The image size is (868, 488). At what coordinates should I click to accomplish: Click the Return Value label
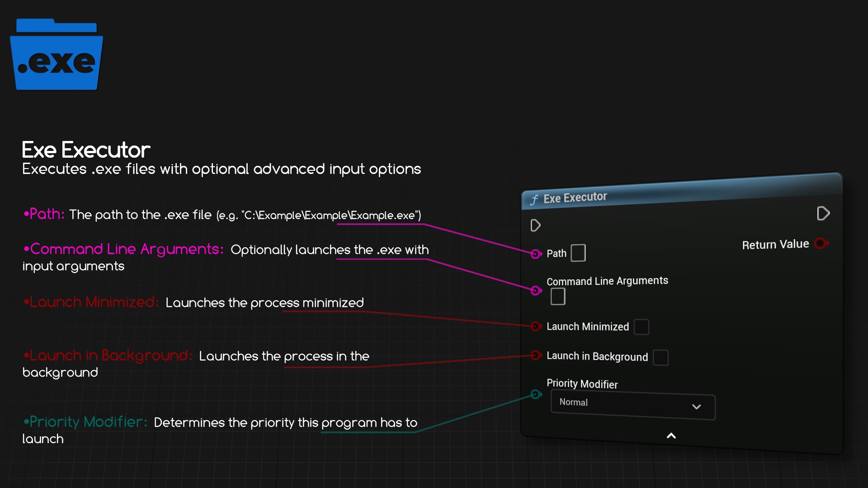[775, 244]
